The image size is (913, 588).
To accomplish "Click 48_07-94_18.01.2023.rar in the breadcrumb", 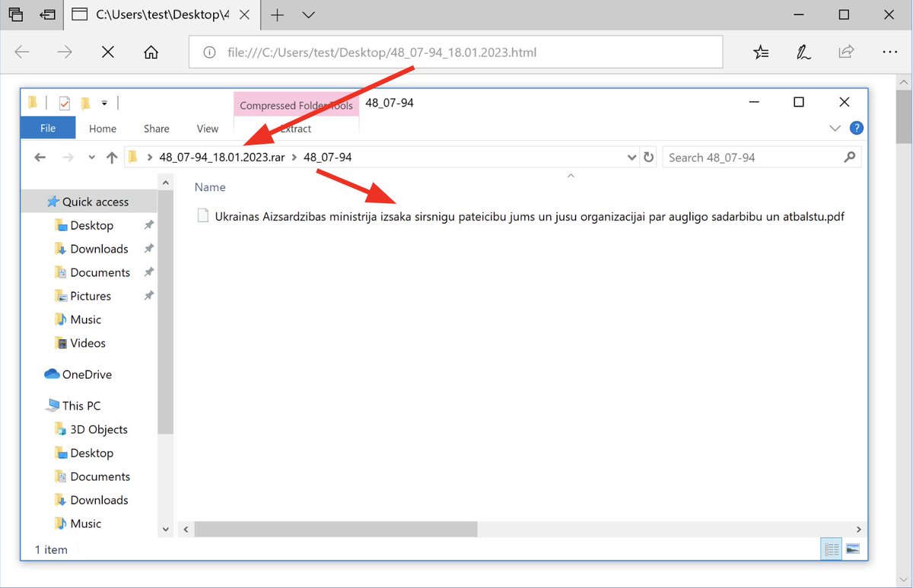I will pyautogui.click(x=221, y=157).
